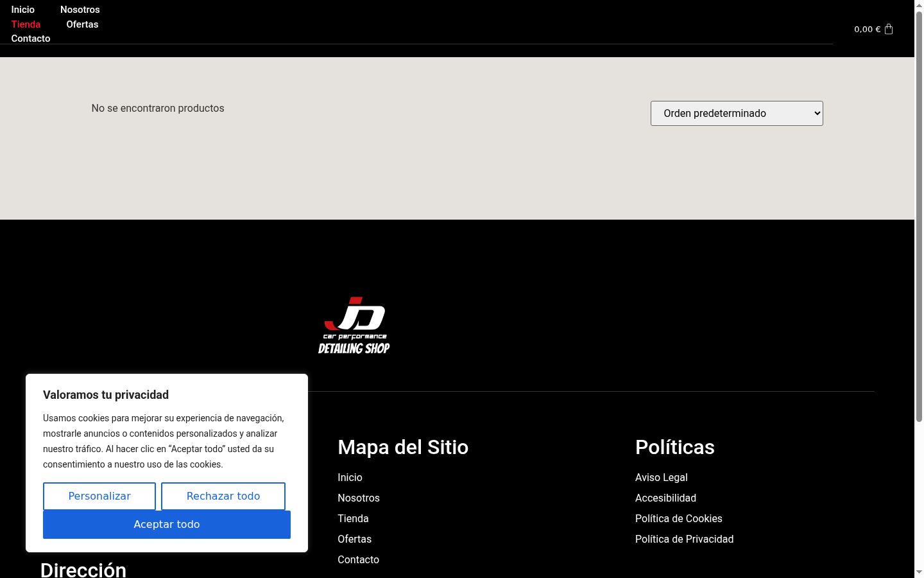Open Nosotros in the top navigation
This screenshot has height=578, width=924.
tap(80, 10)
